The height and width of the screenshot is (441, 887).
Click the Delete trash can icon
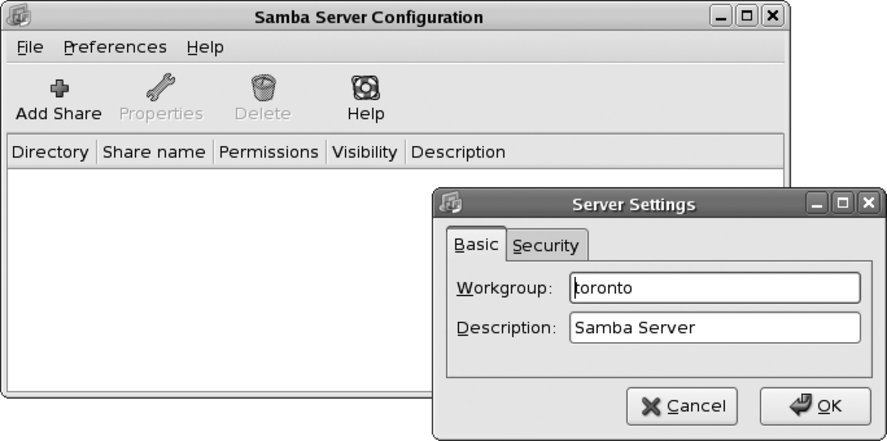coord(263,88)
